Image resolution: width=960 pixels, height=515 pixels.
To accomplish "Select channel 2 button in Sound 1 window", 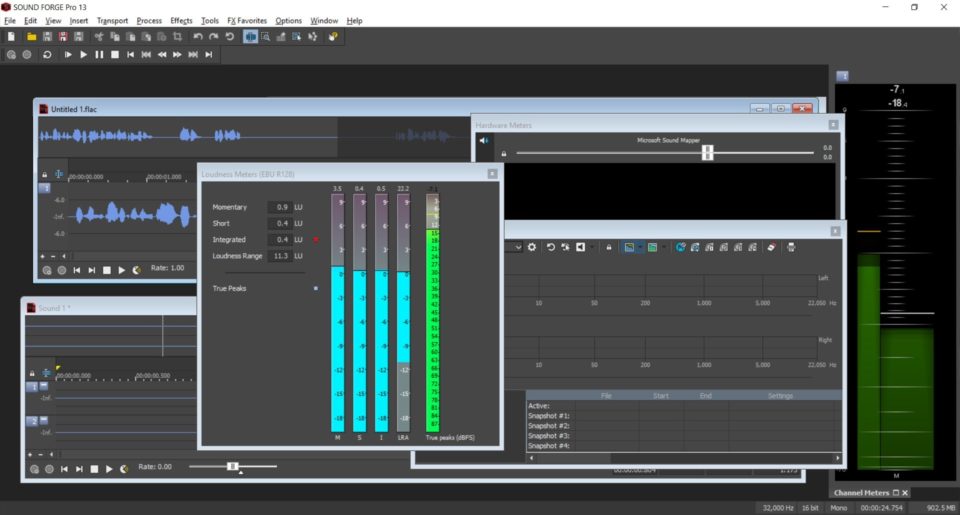I will coord(32,421).
